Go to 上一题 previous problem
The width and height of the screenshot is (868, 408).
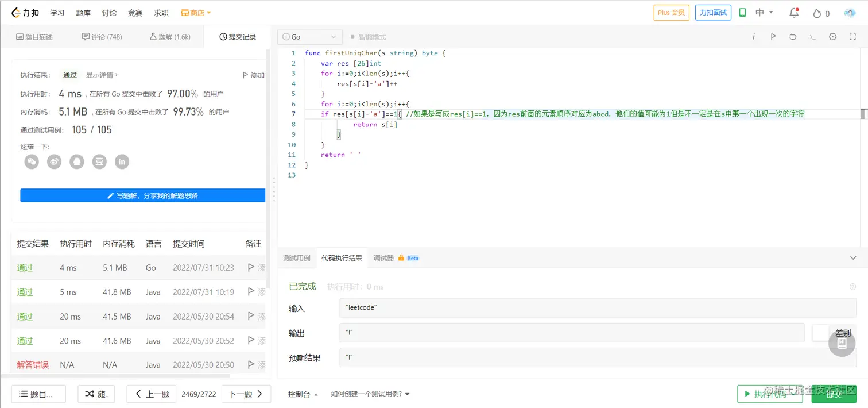pyautogui.click(x=153, y=394)
